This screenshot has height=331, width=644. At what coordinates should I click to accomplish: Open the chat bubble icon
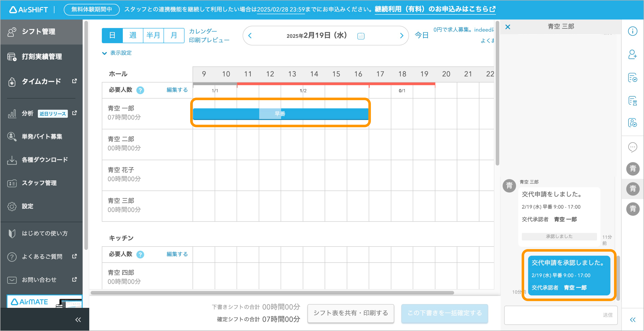click(x=632, y=147)
